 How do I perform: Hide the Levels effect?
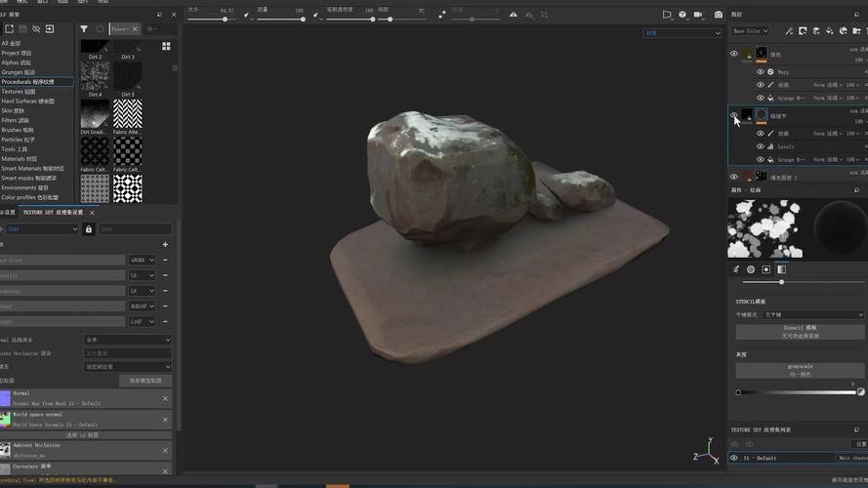tap(760, 146)
